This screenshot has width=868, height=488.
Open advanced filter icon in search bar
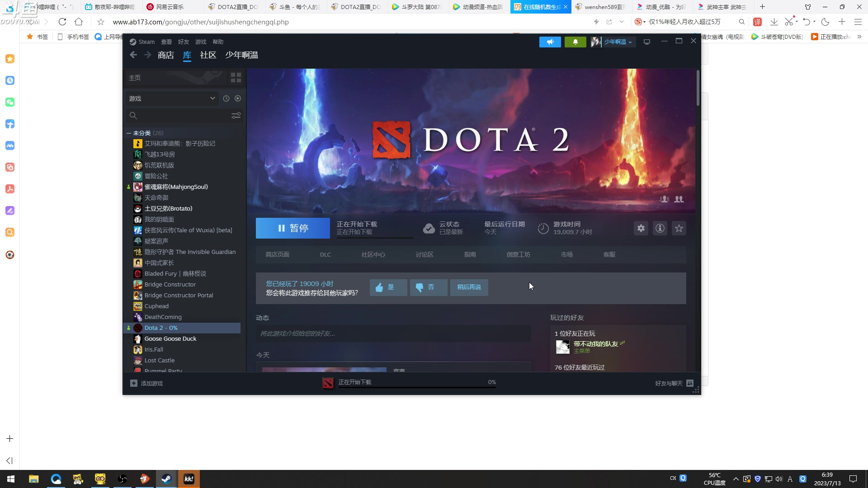(236, 116)
